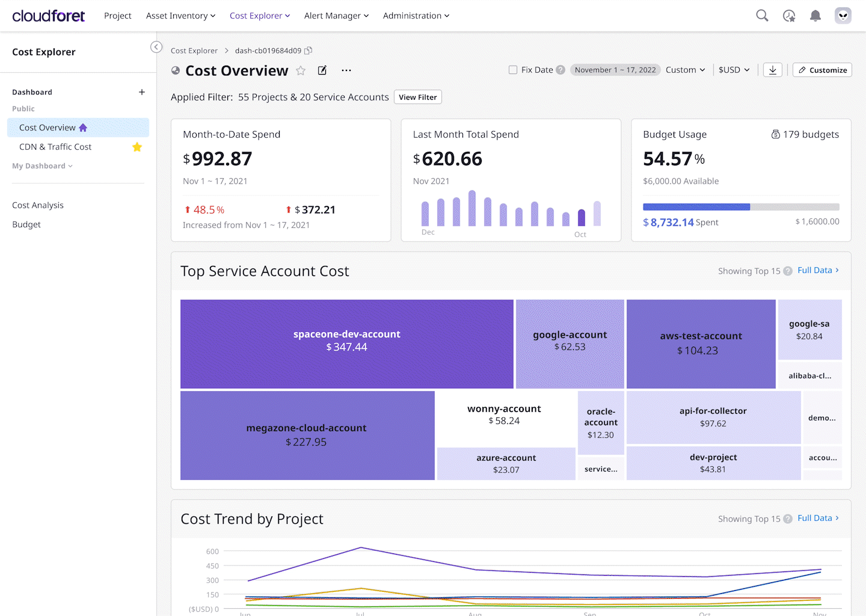The height and width of the screenshot is (616, 866).
Task: Open the Administration menu
Action: [x=416, y=16]
